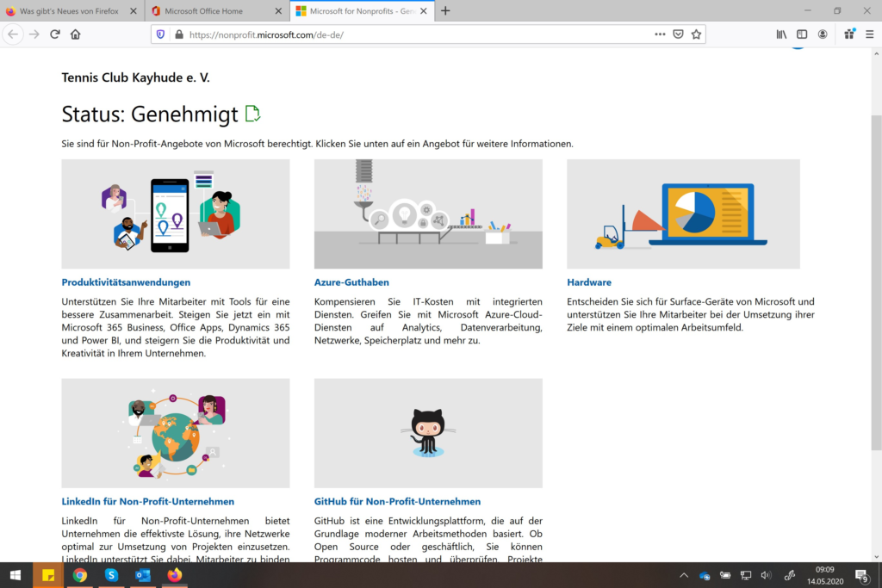Toggle the Firefox sidebar view

801,34
